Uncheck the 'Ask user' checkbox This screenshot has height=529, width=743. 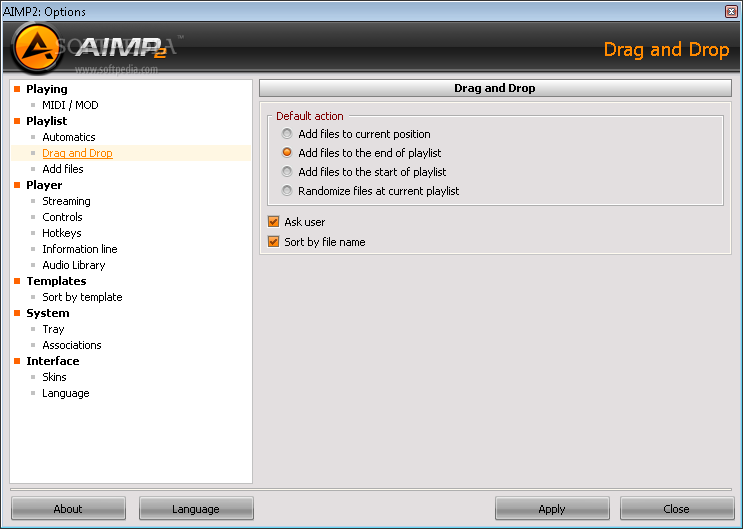[x=273, y=222]
